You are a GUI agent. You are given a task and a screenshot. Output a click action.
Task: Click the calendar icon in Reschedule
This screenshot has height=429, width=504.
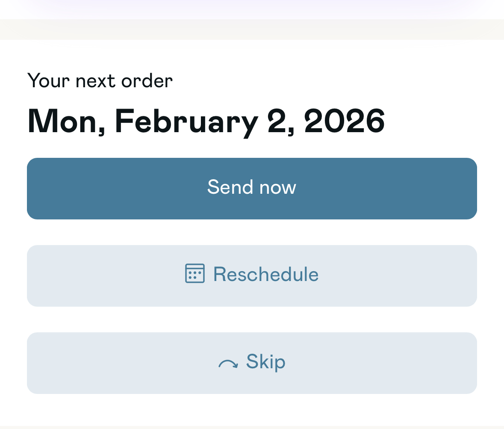[x=195, y=273]
